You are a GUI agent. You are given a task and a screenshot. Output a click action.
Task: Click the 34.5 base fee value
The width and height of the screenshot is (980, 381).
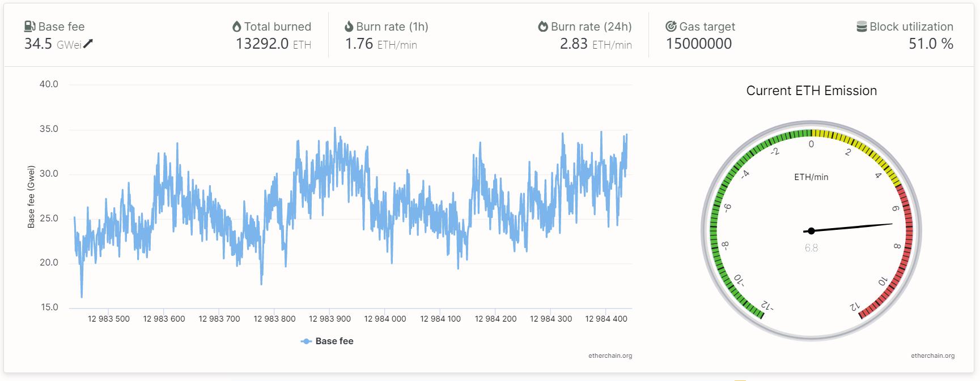tap(38, 44)
